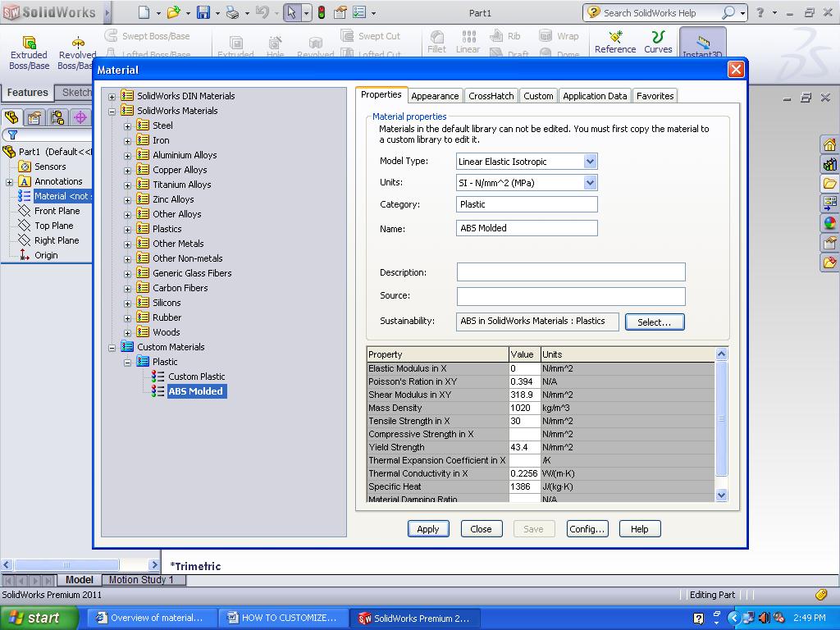Switch to the Favorites tab
840x630 pixels.
pyautogui.click(x=655, y=96)
